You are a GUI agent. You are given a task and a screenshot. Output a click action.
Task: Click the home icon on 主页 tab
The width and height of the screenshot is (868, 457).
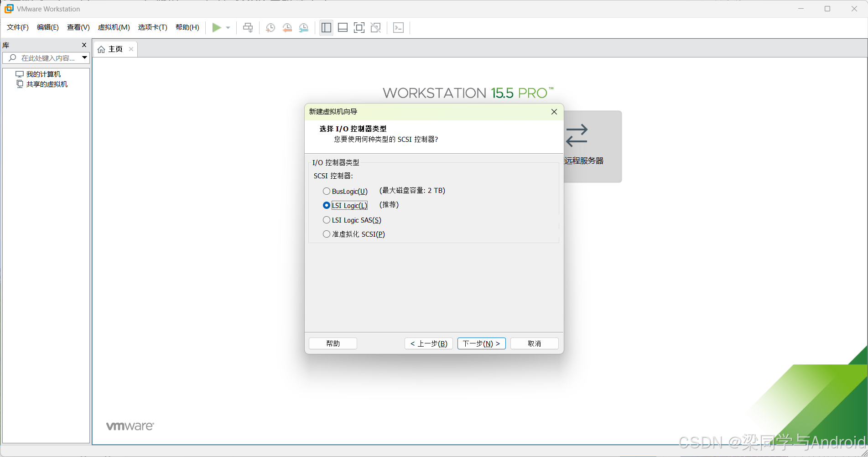point(101,49)
